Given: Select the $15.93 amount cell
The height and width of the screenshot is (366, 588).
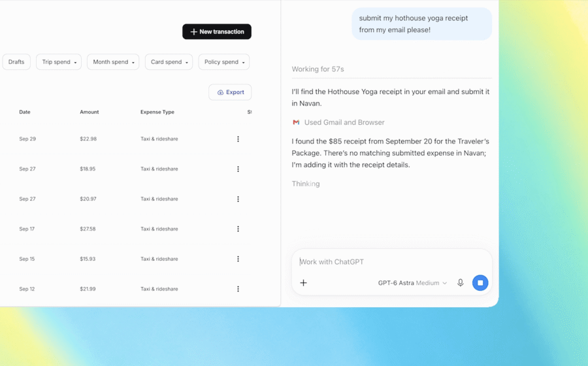Looking at the screenshot, I should click(x=88, y=259).
